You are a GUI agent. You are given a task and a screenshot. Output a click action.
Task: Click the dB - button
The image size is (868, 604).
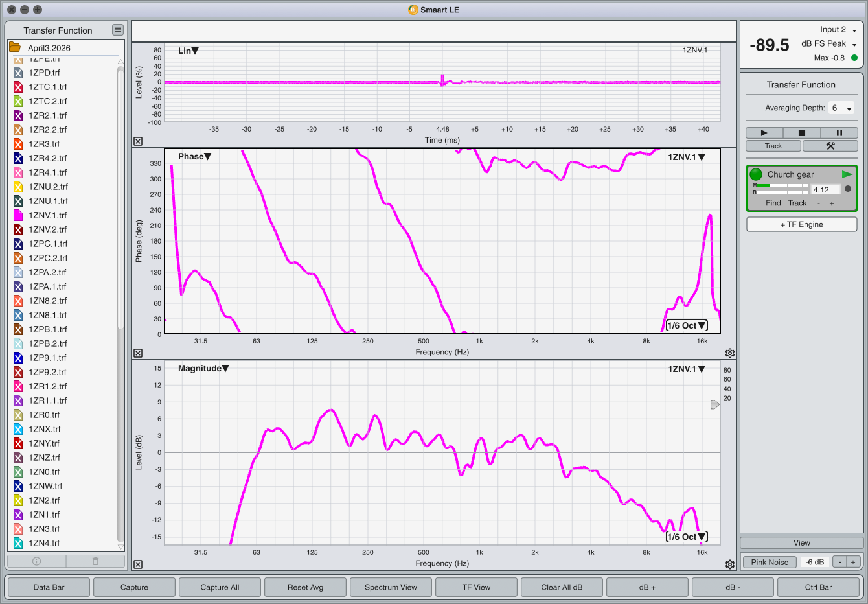733,587
